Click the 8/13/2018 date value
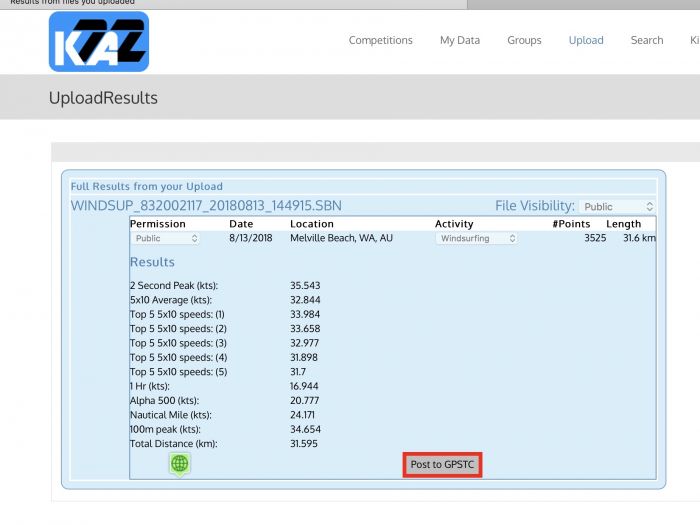The image size is (700, 525). click(250, 239)
